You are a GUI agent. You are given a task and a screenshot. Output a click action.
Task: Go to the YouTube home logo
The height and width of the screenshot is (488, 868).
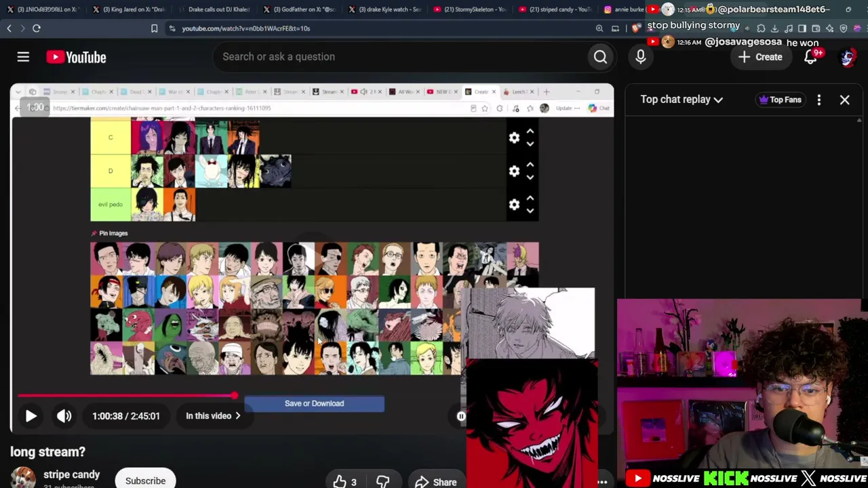[x=76, y=57]
